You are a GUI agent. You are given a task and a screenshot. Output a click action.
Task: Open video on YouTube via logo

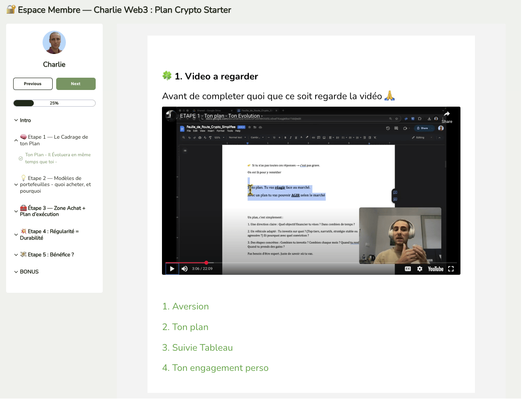click(435, 269)
